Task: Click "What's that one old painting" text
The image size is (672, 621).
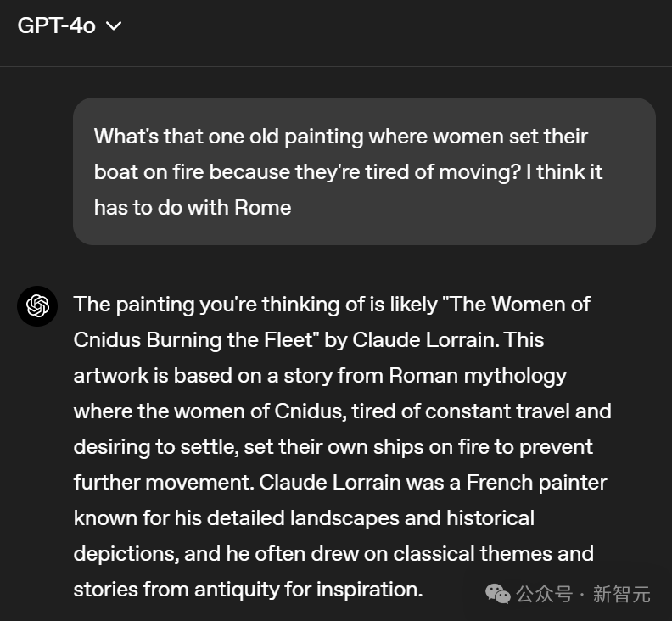Action: coord(226,137)
